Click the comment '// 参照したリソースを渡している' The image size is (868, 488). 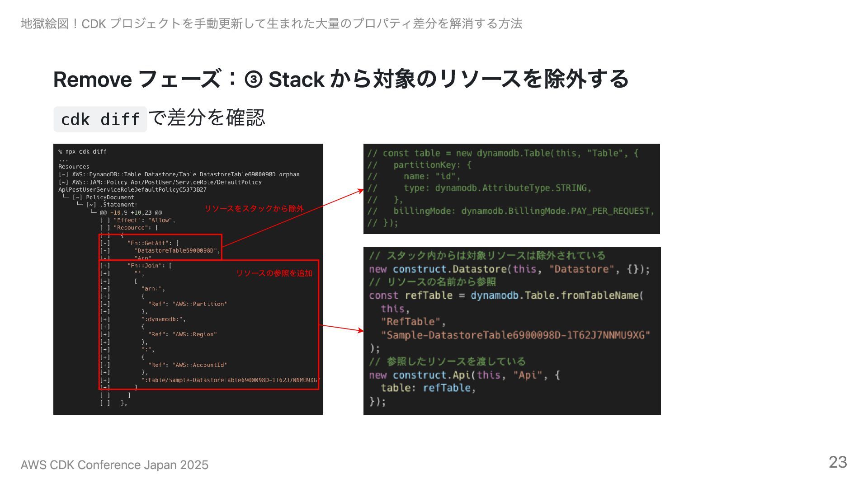[x=447, y=361]
